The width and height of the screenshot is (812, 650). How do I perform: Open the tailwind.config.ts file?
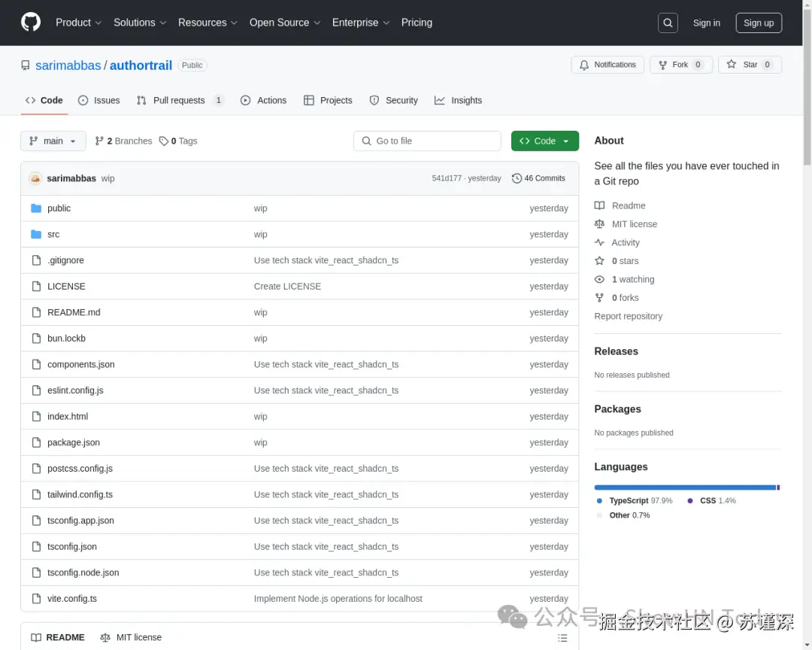pos(80,494)
